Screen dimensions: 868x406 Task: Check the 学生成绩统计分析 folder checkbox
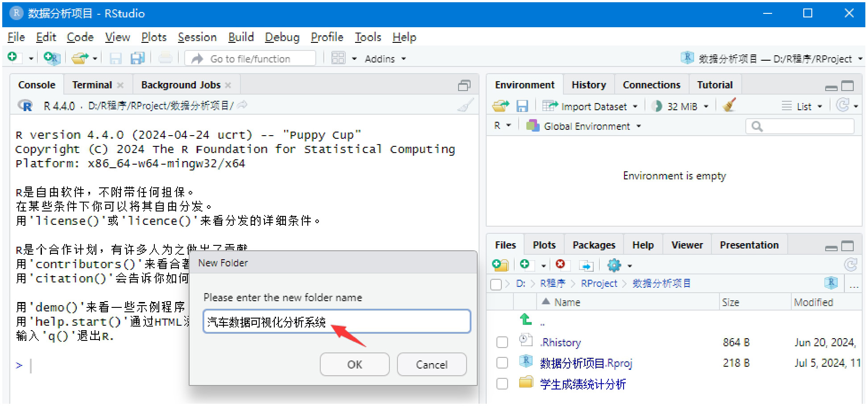click(x=502, y=384)
